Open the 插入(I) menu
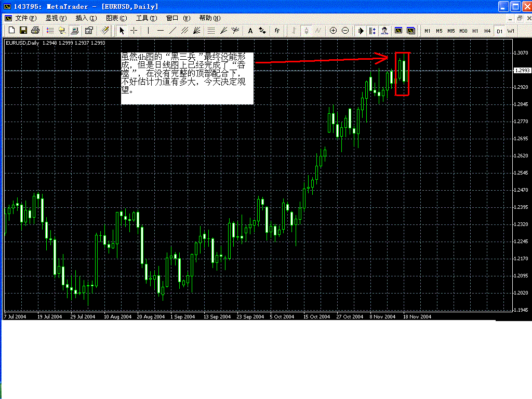Image resolution: width=532 pixels, height=399 pixels. point(86,18)
